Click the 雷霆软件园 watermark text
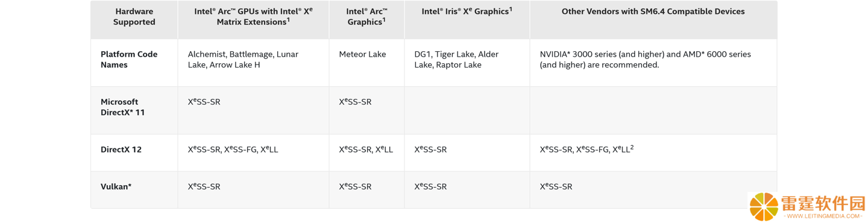The image size is (868, 222). pyautogui.click(x=823, y=203)
